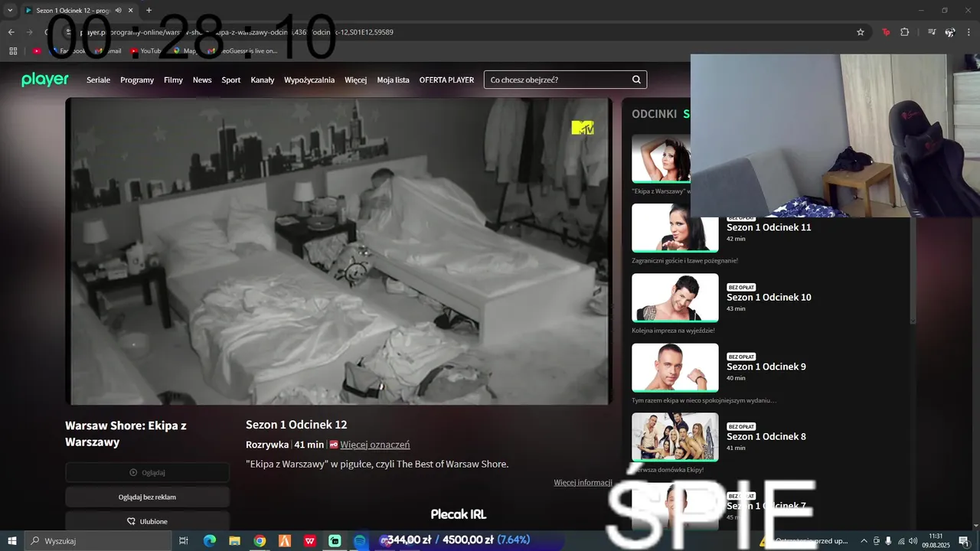Open a new browser tab
Viewport: 980px width, 551px height.
149,10
